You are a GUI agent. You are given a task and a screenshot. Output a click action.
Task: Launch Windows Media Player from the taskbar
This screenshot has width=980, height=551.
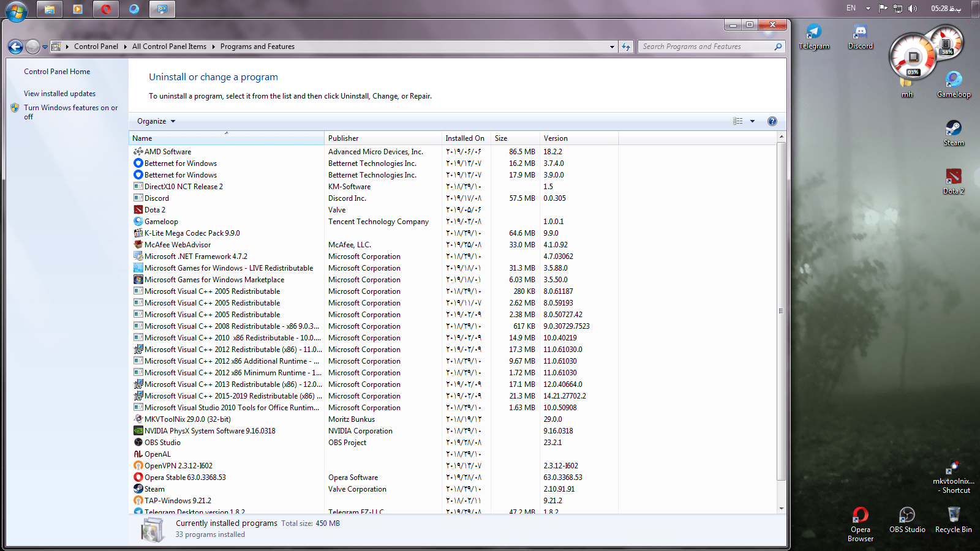point(78,9)
